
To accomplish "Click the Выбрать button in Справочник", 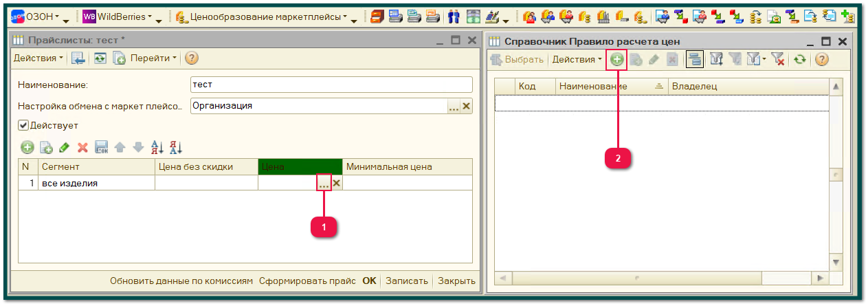I will 517,60.
